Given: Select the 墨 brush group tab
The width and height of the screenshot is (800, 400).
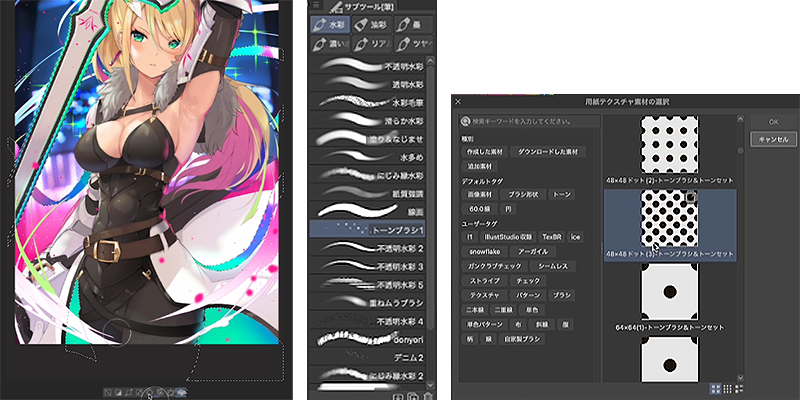Looking at the screenshot, I should coord(413,24).
